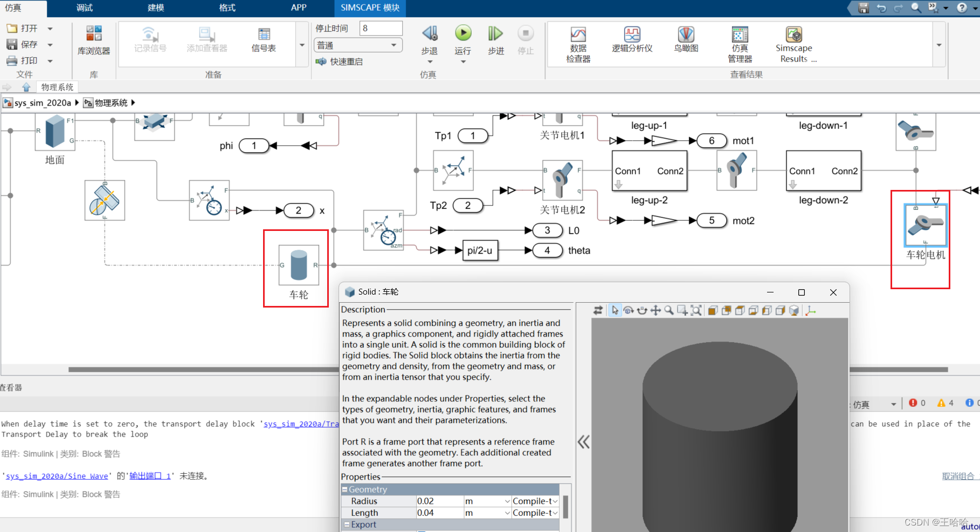Click the sys_sim_2020a breadcrumb
This screenshot has width=980, height=532.
tap(43, 103)
